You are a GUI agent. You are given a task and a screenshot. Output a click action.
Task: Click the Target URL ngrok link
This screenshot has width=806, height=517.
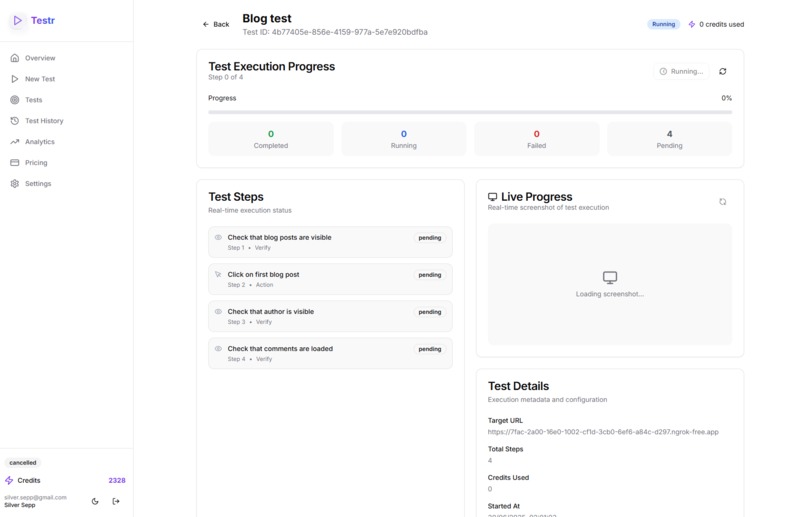click(x=603, y=432)
